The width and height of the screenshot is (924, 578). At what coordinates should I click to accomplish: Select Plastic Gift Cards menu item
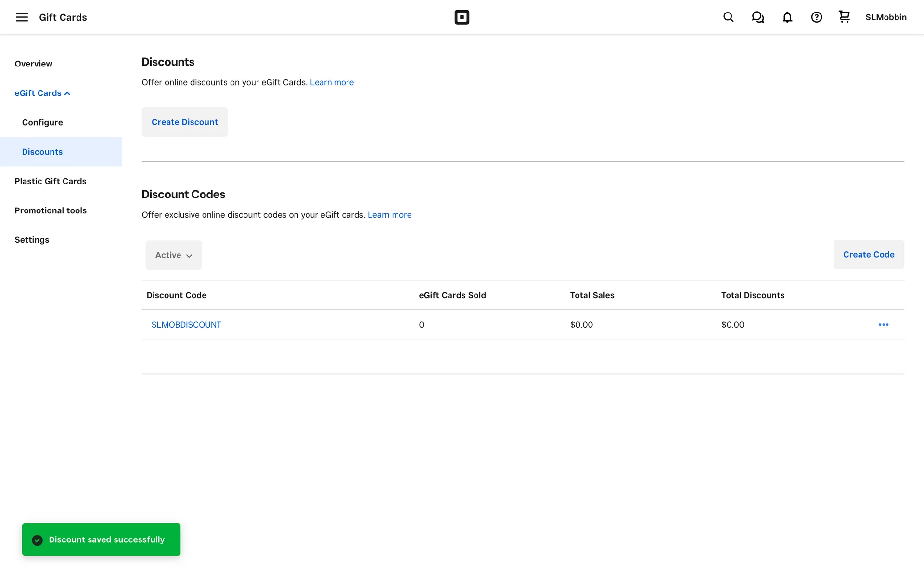coord(51,181)
